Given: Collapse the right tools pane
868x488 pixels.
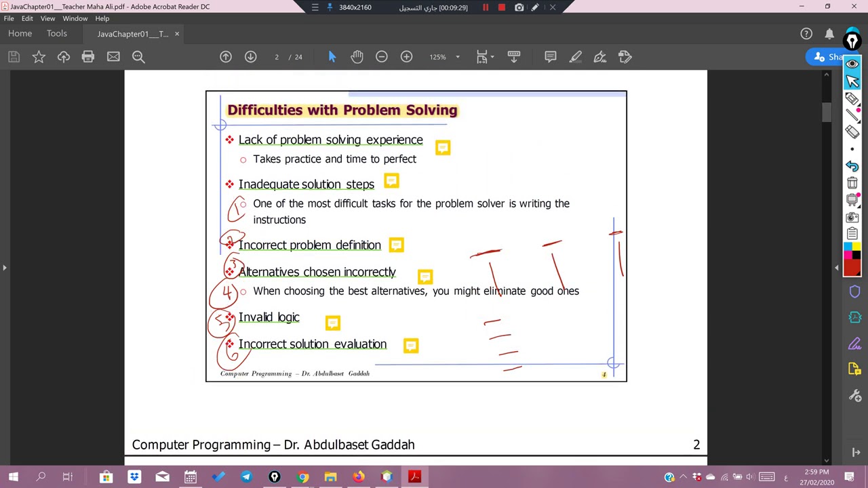Looking at the screenshot, I should (x=836, y=268).
